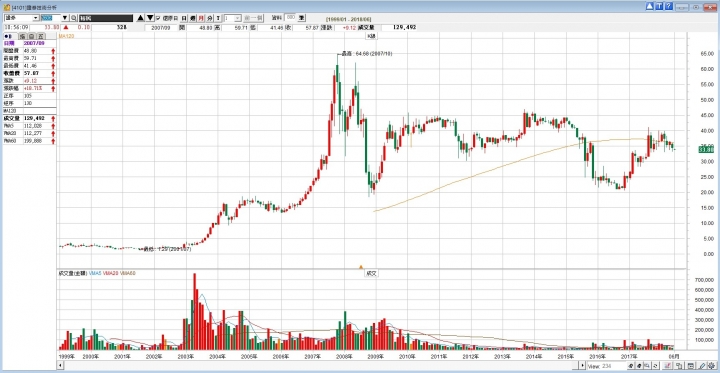Image resolution: width=720 pixels, height=373 pixels.
Task: Click the View 234 field
Action: [607, 366]
